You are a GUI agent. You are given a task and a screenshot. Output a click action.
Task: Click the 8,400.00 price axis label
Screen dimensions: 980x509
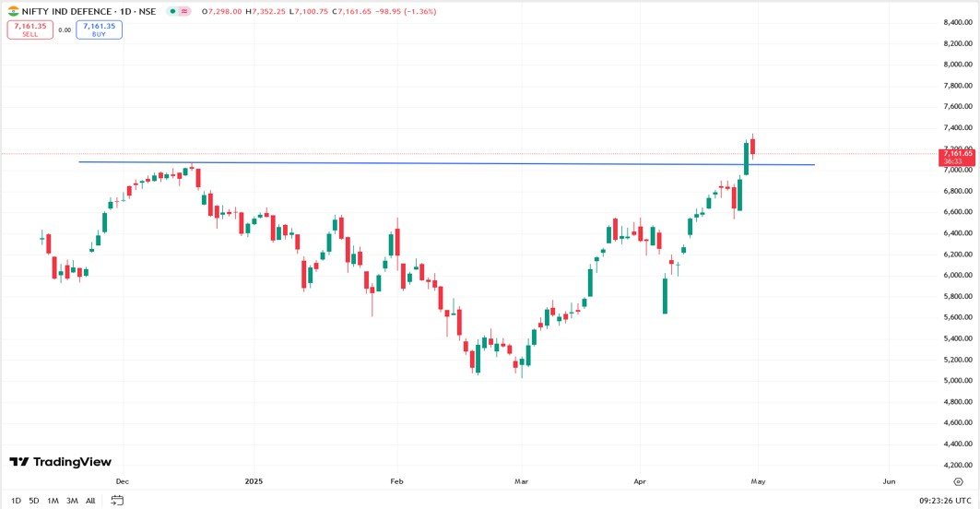(x=958, y=22)
